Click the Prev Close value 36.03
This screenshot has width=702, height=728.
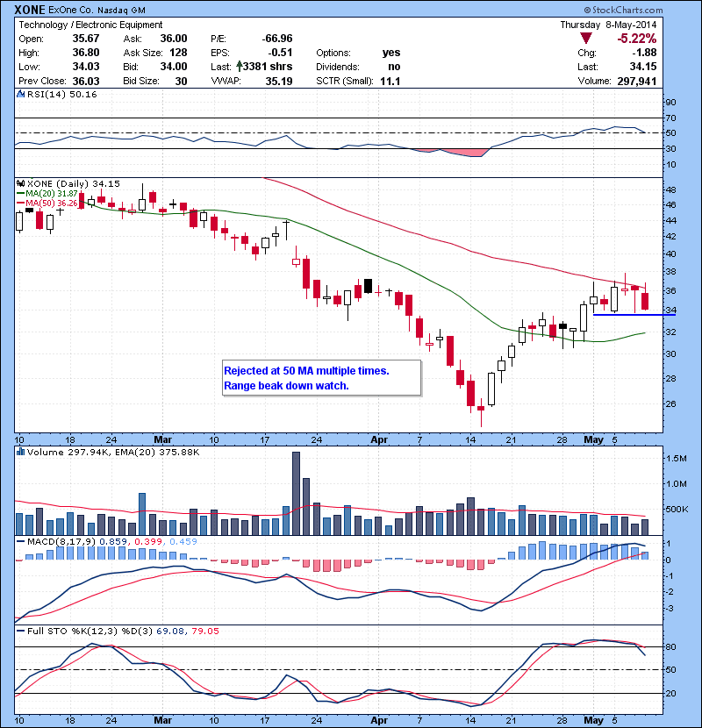point(86,81)
